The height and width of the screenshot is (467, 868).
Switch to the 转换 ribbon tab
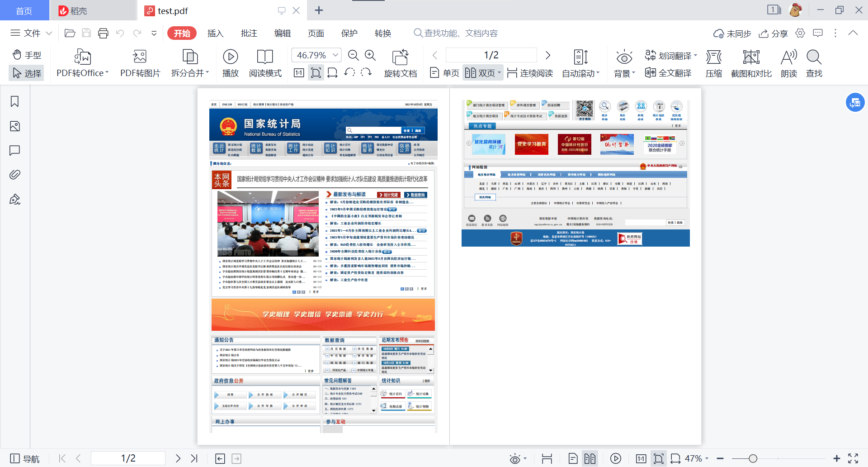pos(383,33)
